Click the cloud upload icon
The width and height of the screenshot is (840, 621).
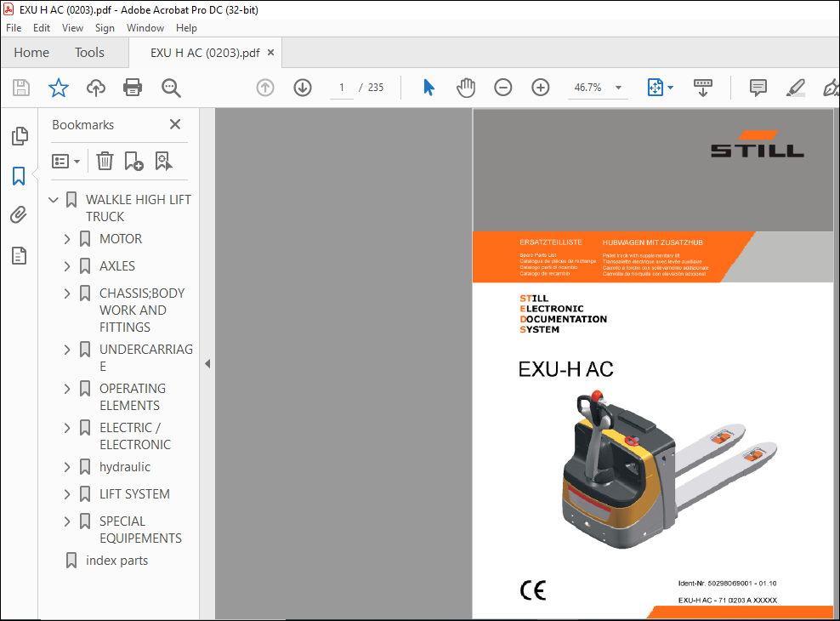[x=96, y=88]
